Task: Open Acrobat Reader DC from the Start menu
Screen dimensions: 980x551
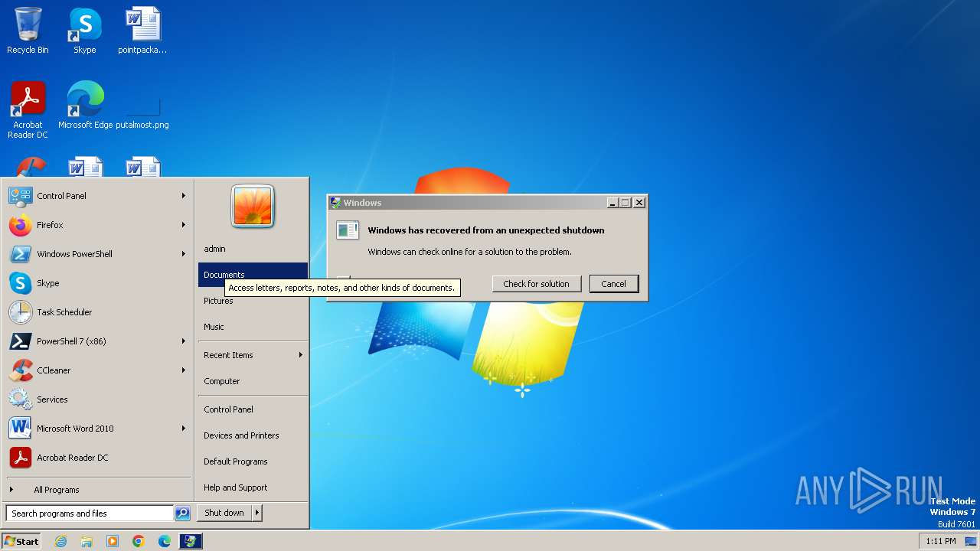Action: click(x=97, y=458)
